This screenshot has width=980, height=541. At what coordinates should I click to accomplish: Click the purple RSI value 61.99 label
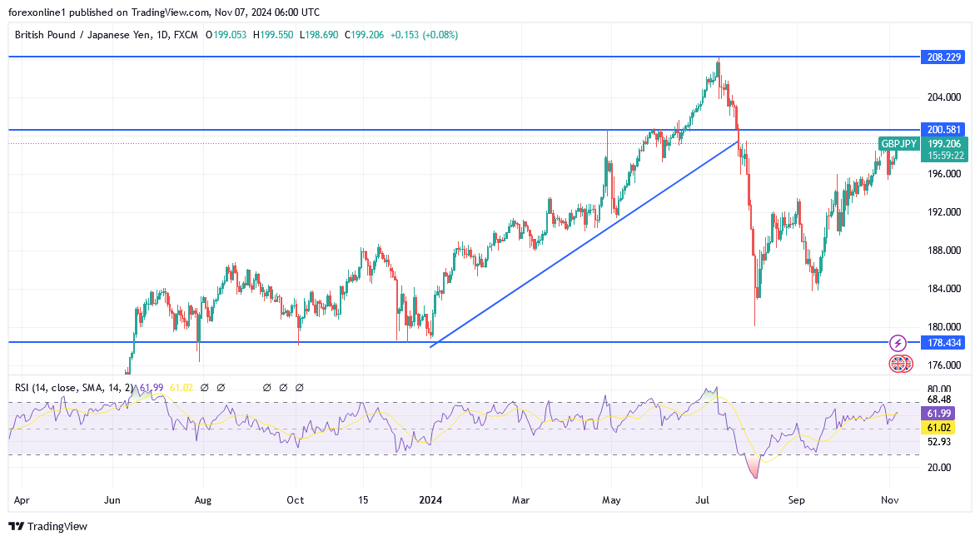pos(942,414)
